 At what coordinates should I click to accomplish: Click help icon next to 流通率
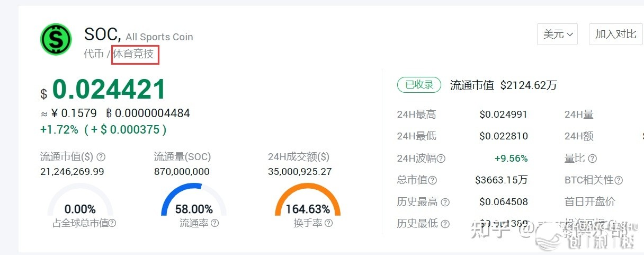[x=214, y=223]
